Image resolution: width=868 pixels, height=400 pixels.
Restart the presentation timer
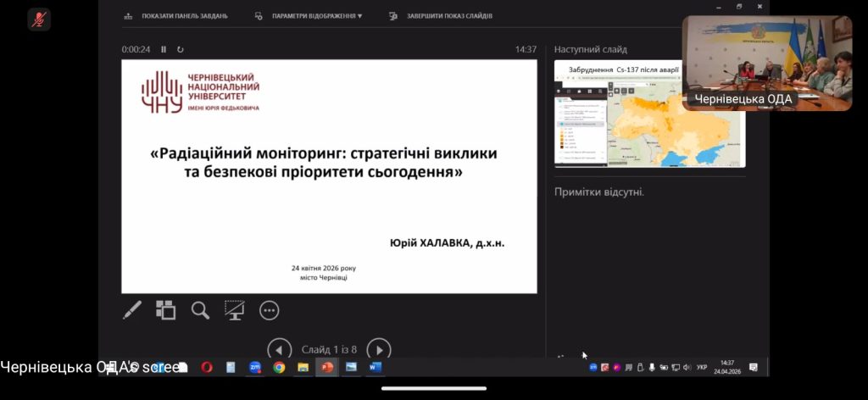[180, 49]
